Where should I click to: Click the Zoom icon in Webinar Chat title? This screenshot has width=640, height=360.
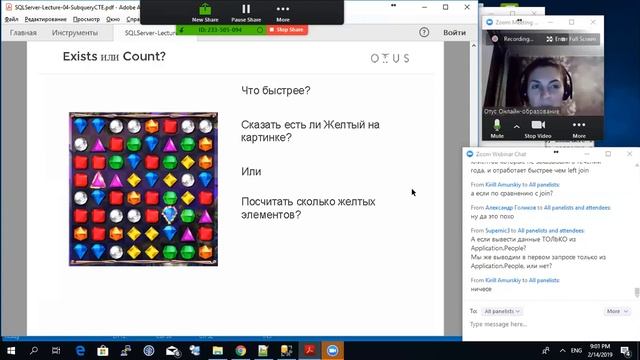[x=470, y=154]
